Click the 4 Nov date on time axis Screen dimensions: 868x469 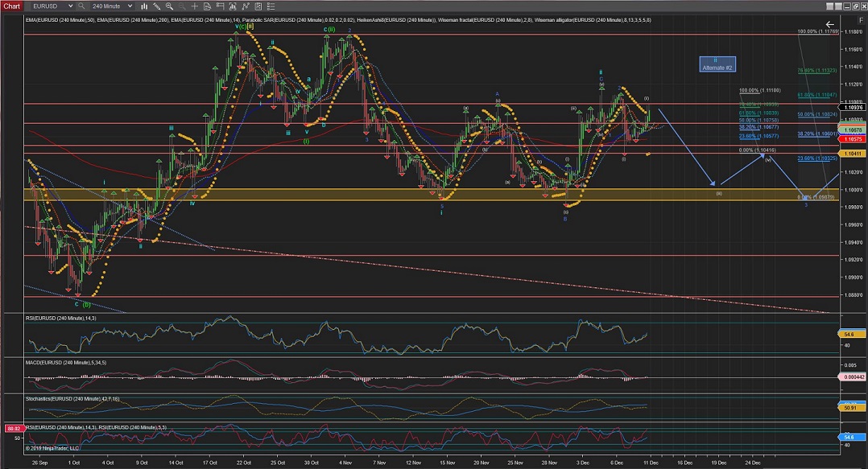(345, 463)
